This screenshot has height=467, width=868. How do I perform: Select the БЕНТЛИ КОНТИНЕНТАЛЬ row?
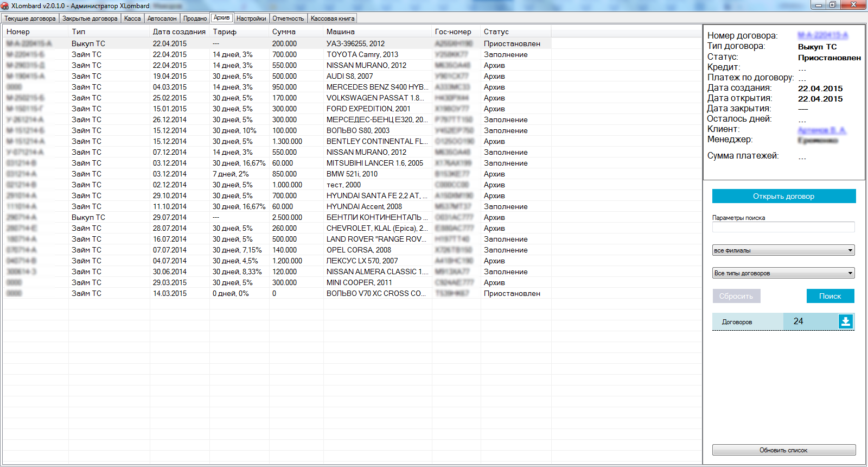(x=277, y=217)
